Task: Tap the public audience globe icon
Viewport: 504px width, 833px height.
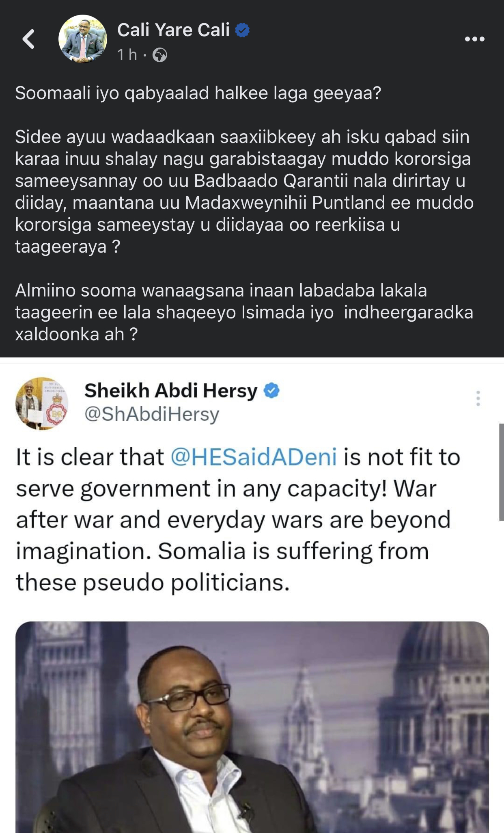Action: [159, 55]
